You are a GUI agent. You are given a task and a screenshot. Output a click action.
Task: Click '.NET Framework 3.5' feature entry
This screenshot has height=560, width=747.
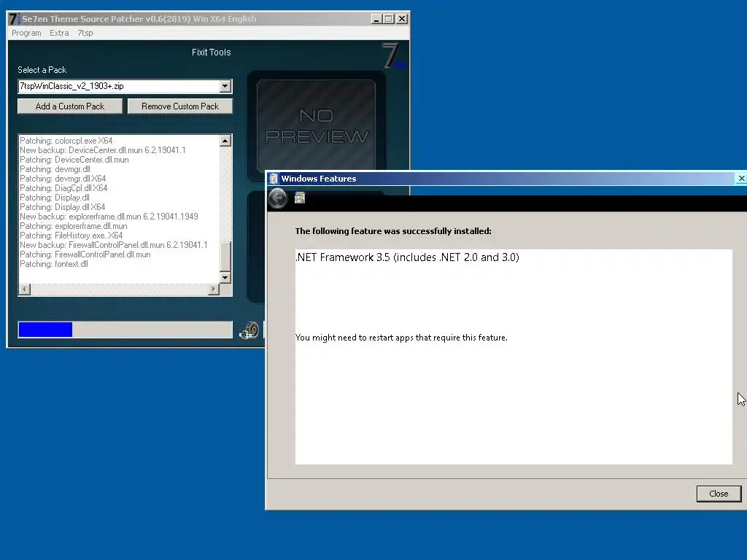click(407, 257)
